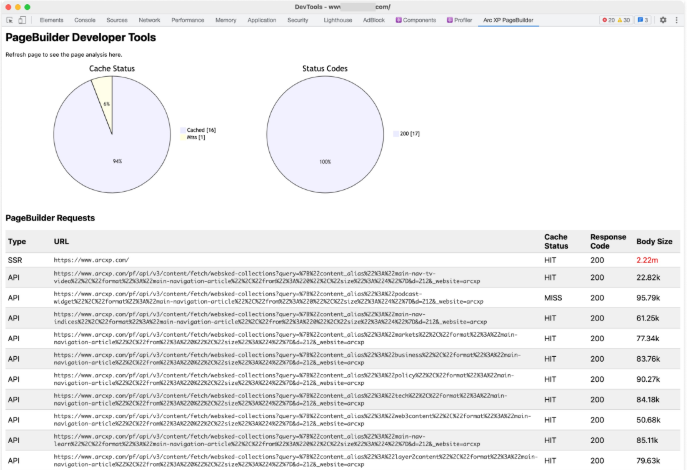
Task: Open the Memory tab
Action: [226, 20]
